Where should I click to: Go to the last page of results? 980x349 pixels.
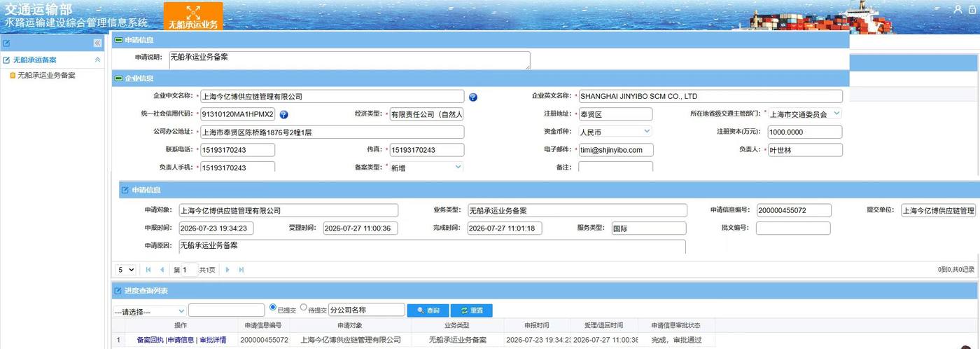241,270
